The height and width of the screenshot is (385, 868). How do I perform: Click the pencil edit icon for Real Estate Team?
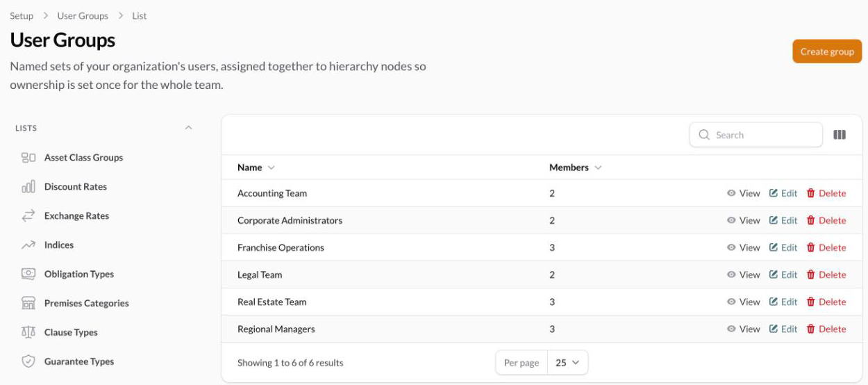click(774, 302)
